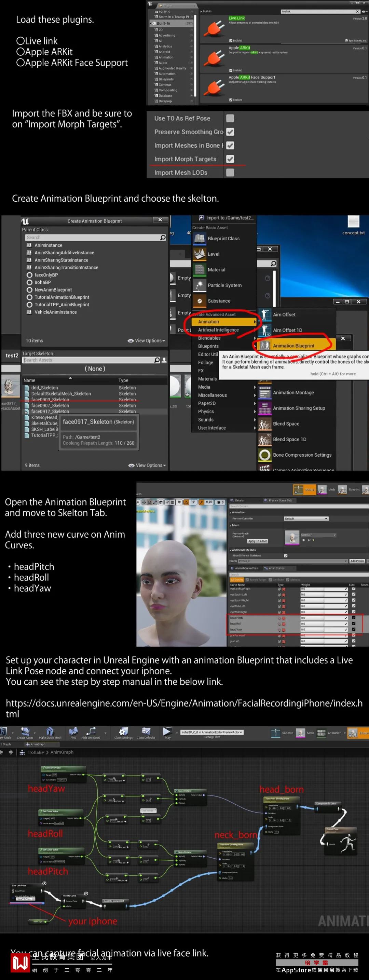This screenshot has width=369, height=980.
Task: Toggle Import Meshes in Bone Hierarchy checkbox
Action: click(x=230, y=145)
